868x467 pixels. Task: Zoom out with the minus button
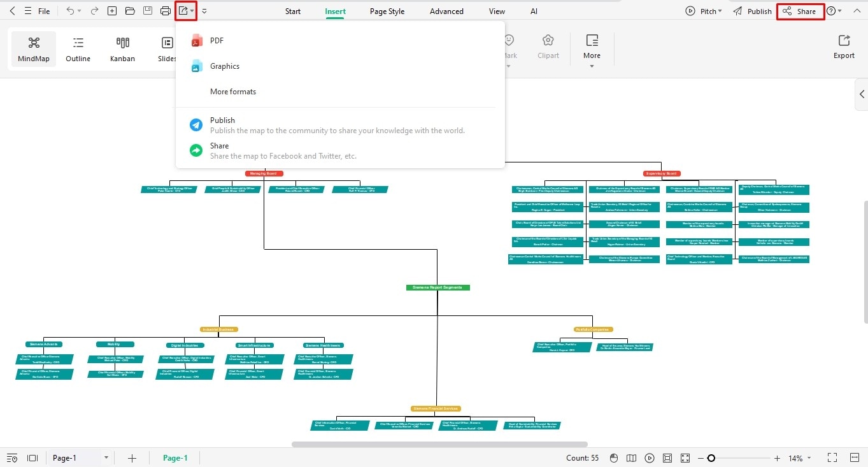701,458
